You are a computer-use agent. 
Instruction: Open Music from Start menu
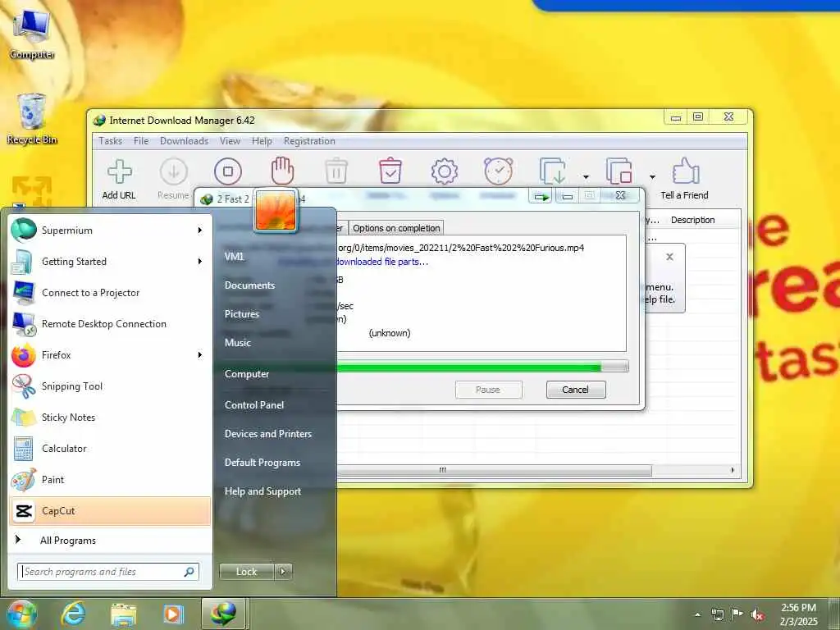pos(237,342)
